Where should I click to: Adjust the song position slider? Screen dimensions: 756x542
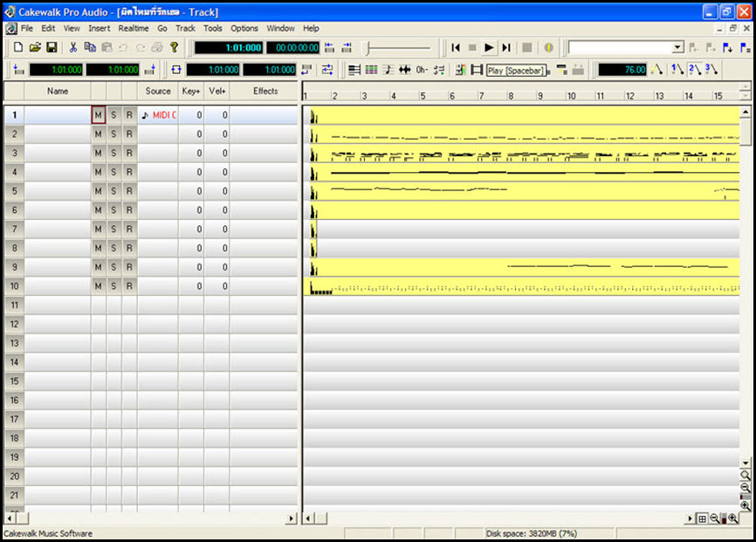(x=398, y=48)
